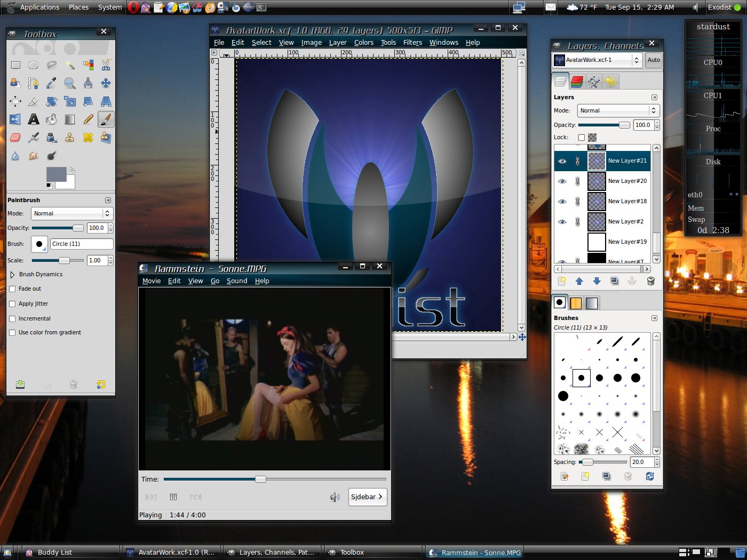Select the Flip tool
The width and height of the screenshot is (747, 560).
pyautogui.click(x=15, y=119)
